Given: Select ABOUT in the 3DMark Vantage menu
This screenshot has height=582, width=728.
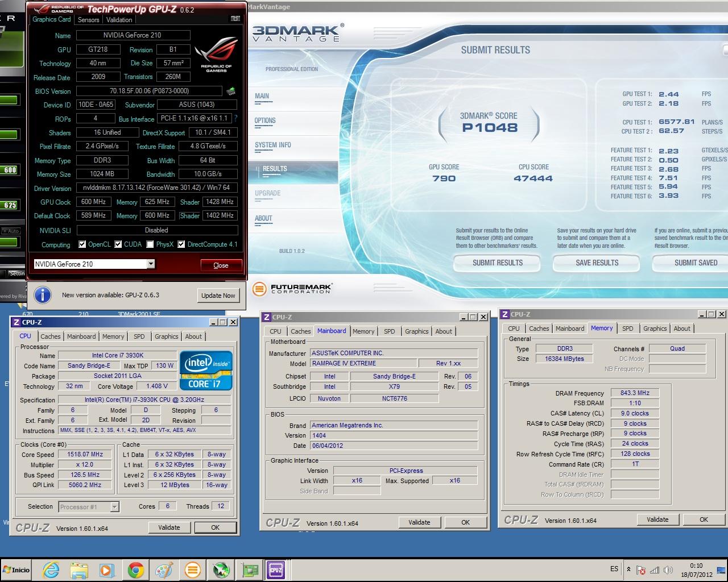Looking at the screenshot, I should (x=263, y=218).
